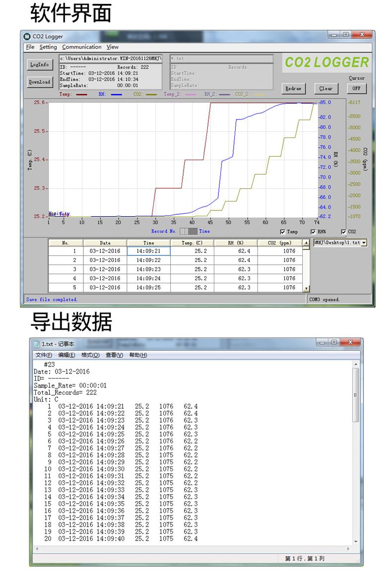The height and width of the screenshot is (570, 392).
Task: Expand the Desktop\1.txt file path dropdown
Action: click(364, 243)
